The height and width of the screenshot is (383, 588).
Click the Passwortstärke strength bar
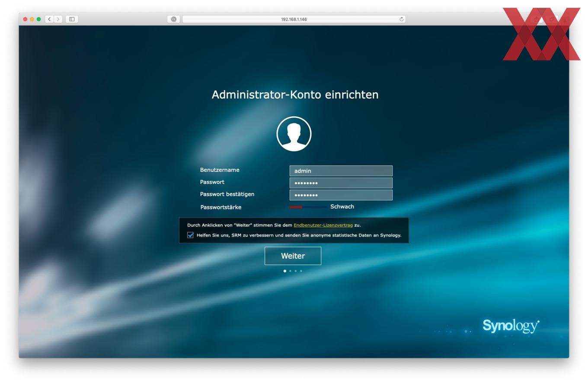tap(308, 207)
